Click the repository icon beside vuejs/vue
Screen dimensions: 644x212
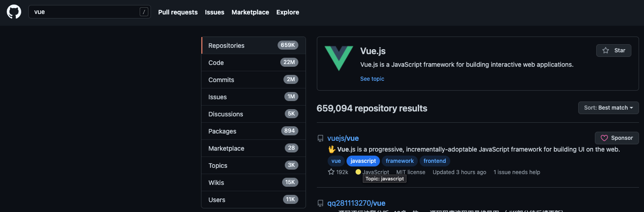click(x=320, y=138)
